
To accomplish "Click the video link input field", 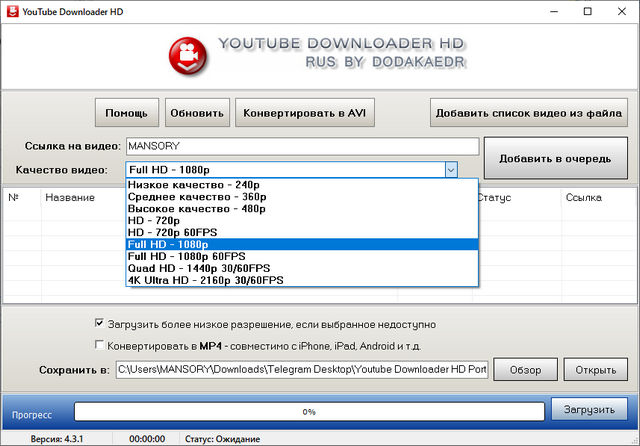I will coord(302,146).
